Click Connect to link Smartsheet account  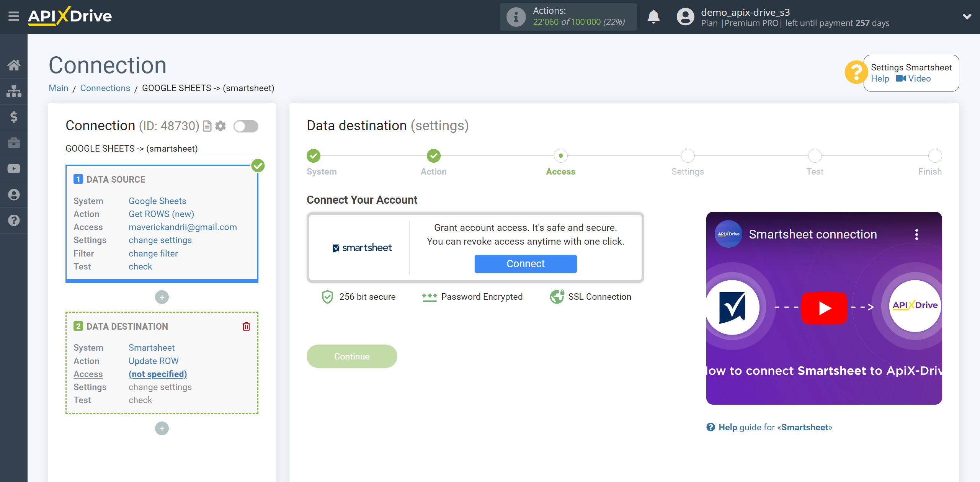(x=526, y=264)
